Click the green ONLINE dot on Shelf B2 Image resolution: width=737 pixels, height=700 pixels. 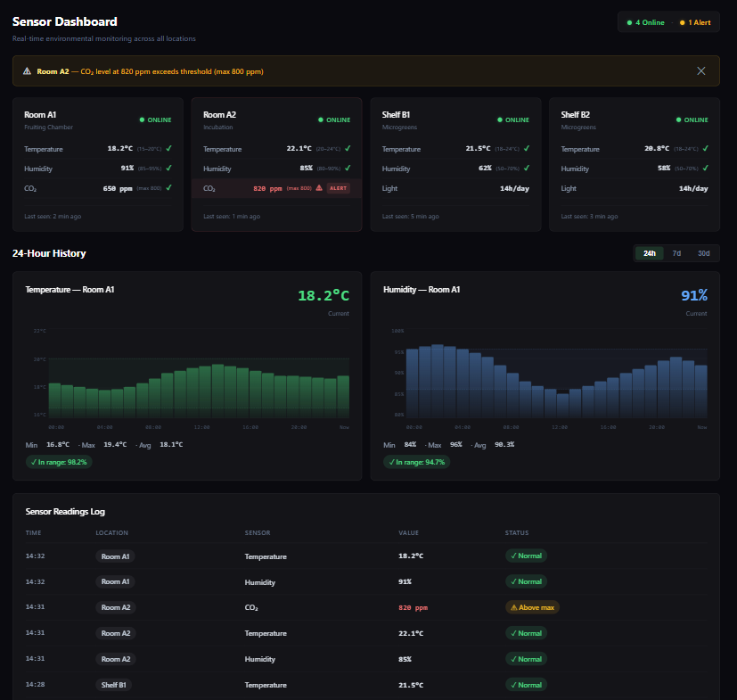(677, 119)
